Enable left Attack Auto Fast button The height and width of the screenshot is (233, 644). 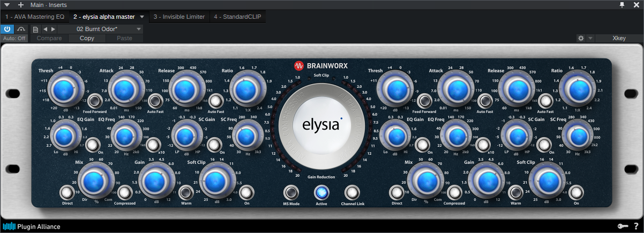pyautogui.click(x=156, y=101)
